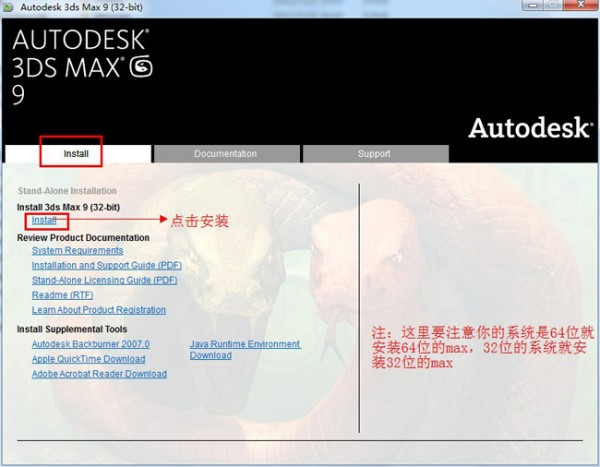Install Autodesk Backburner 2007.0

point(91,344)
